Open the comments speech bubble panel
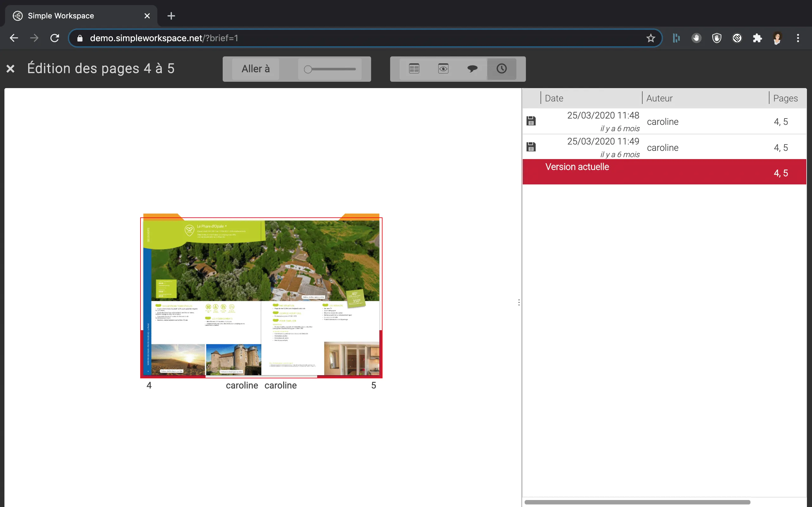812x507 pixels. coord(472,69)
